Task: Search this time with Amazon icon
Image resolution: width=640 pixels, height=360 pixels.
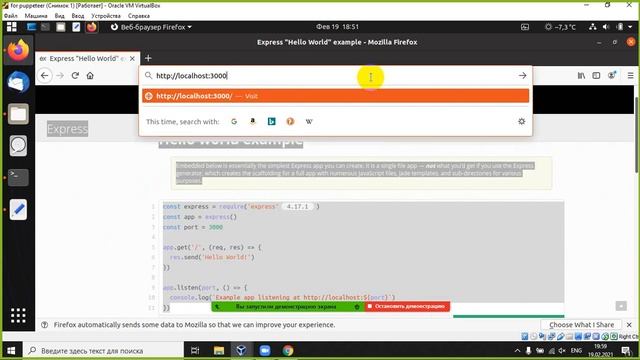Action: (x=253, y=122)
